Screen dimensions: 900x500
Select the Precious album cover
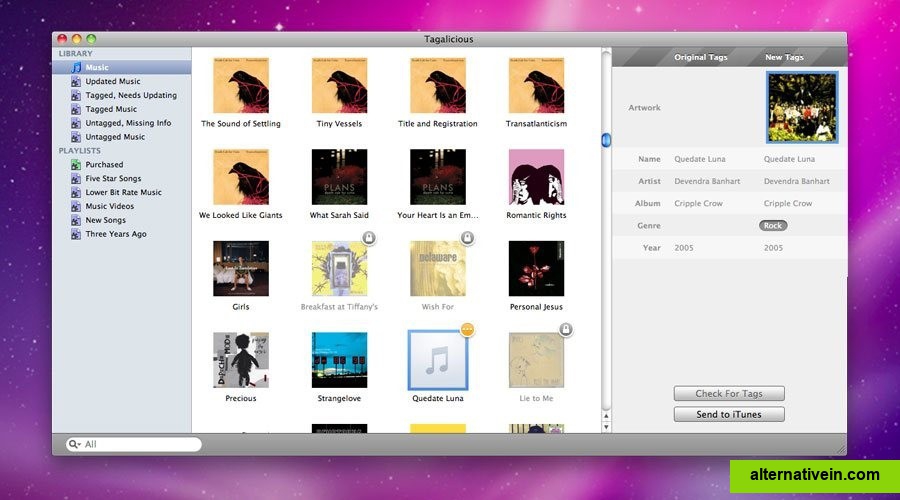[x=241, y=360]
